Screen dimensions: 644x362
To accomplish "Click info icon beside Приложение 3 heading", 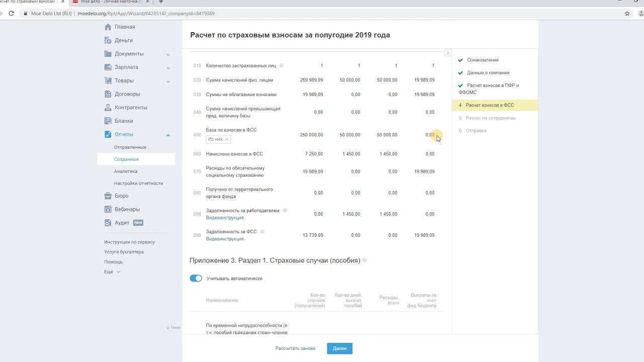I will click(x=365, y=260).
